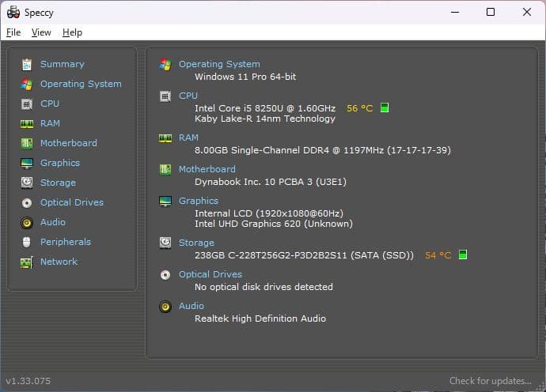The image size is (546, 392).
Task: Click the Storage heading link in summary
Action: [196, 243]
